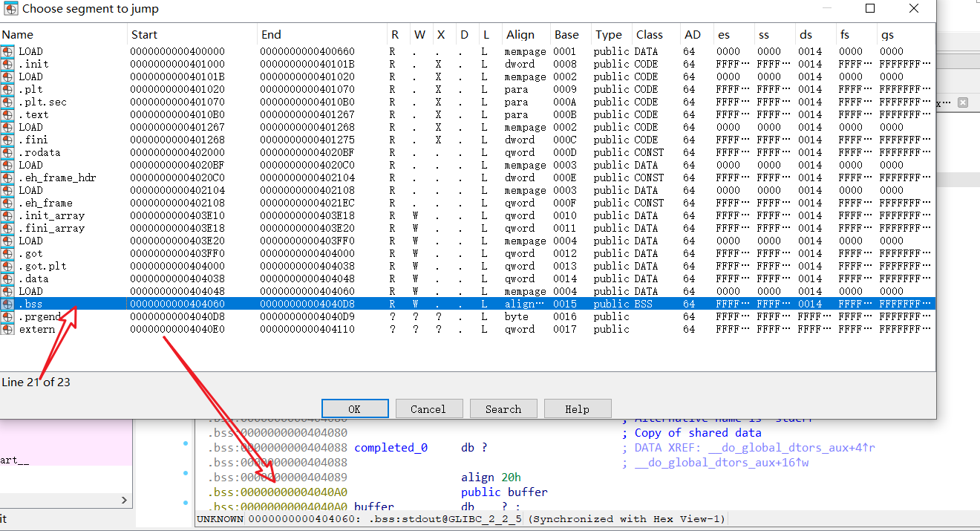
Task: Click .init start address 0000000000401000
Action: (x=177, y=64)
